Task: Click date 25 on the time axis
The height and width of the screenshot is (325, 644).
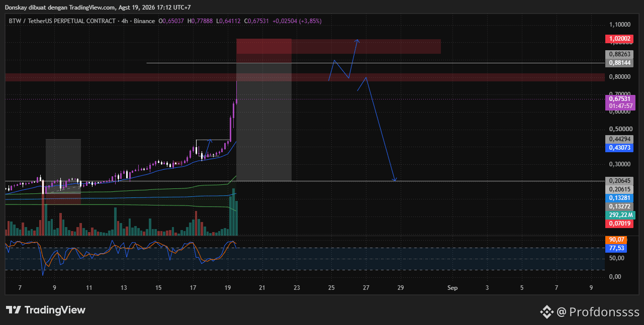Action: tap(331, 288)
